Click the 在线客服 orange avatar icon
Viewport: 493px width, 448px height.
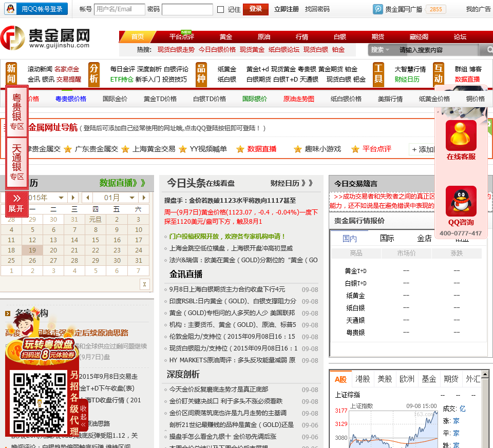461,135
